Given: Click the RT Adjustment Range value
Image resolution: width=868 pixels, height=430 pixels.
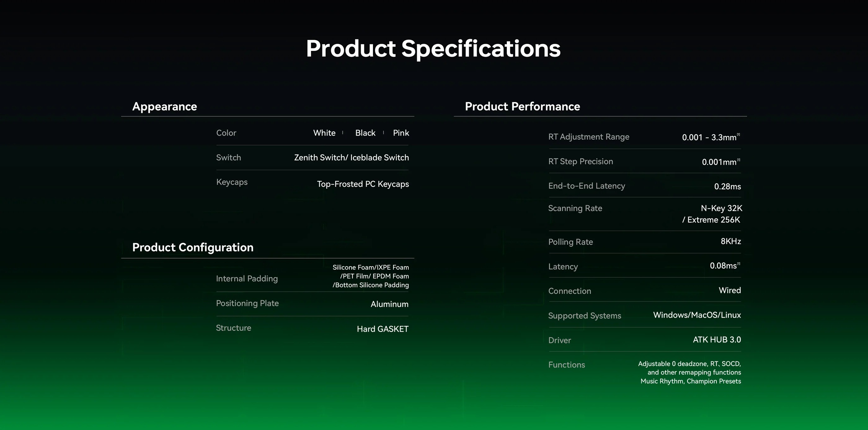Looking at the screenshot, I should point(709,138).
